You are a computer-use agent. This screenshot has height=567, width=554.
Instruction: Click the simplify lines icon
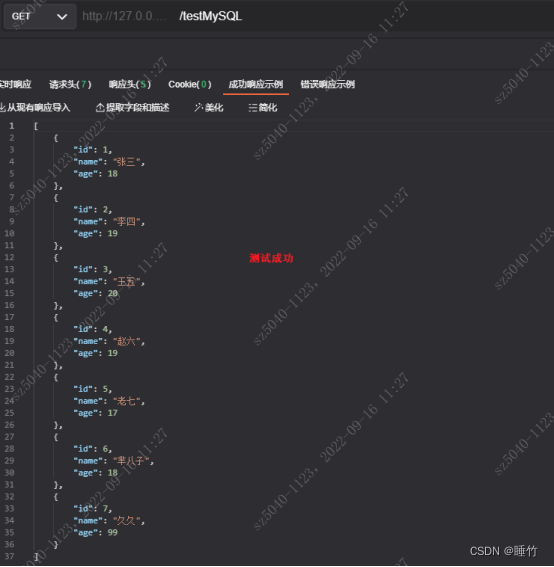(253, 107)
